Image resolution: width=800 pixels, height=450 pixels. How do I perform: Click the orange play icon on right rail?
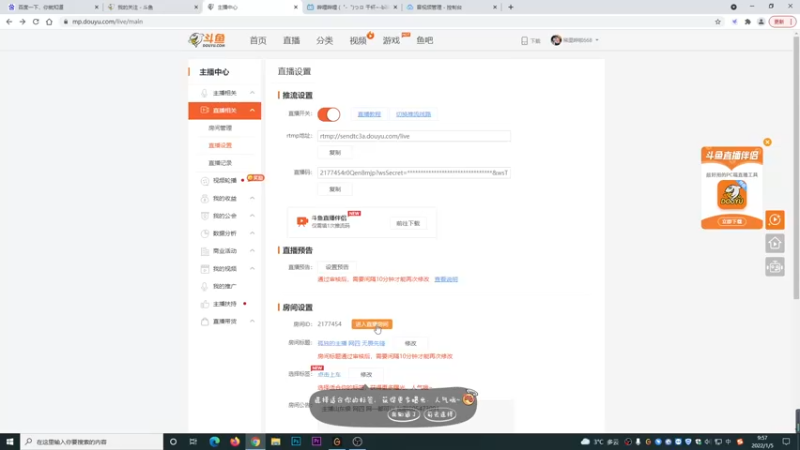tap(774, 220)
